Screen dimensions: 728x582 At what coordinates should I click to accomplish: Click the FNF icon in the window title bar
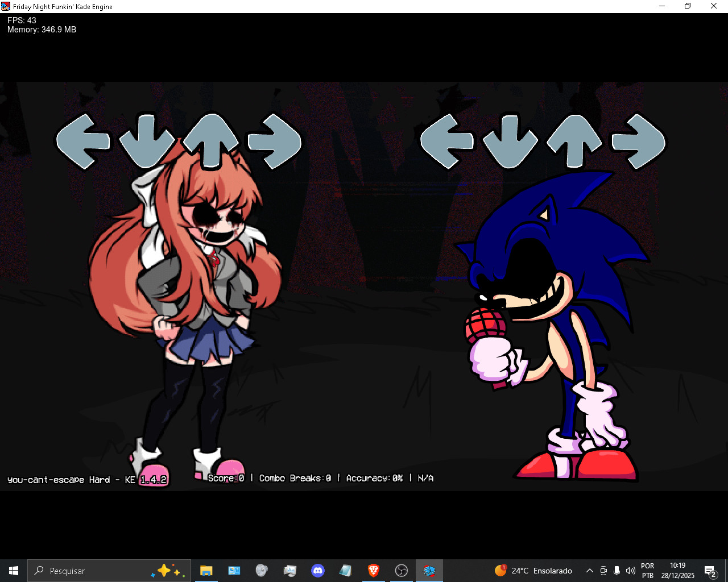point(5,6)
